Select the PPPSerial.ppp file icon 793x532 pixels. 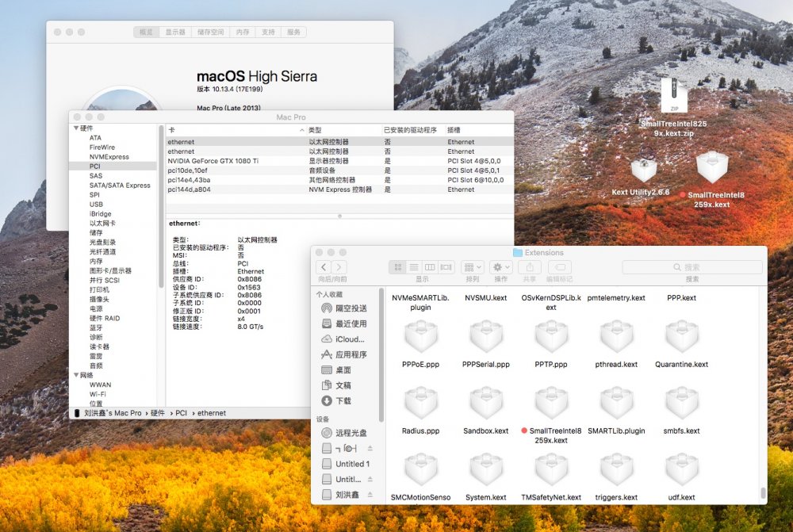click(x=486, y=336)
